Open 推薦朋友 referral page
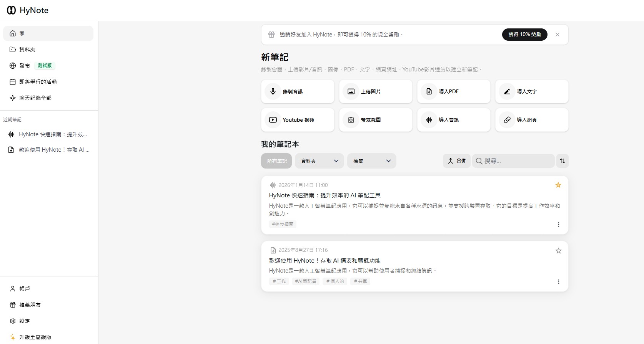This screenshot has width=644, height=344. click(48, 305)
